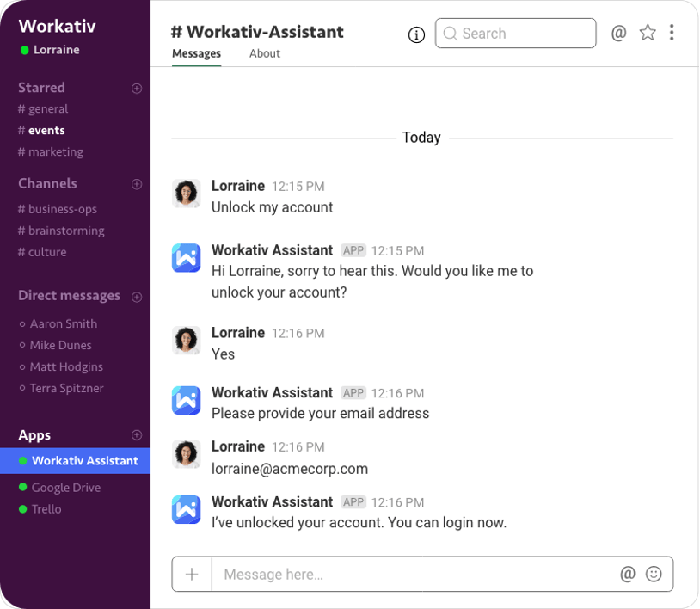Click the emoji icon in the message box
The height and width of the screenshot is (609, 700).
(654, 574)
